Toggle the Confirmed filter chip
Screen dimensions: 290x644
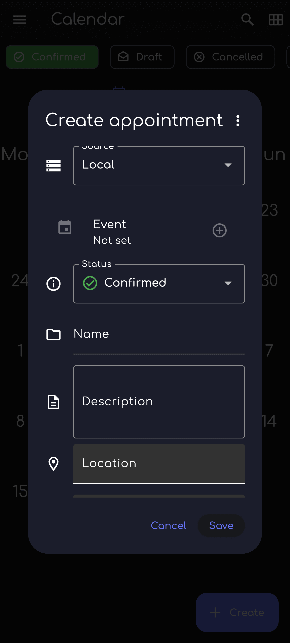(x=52, y=57)
